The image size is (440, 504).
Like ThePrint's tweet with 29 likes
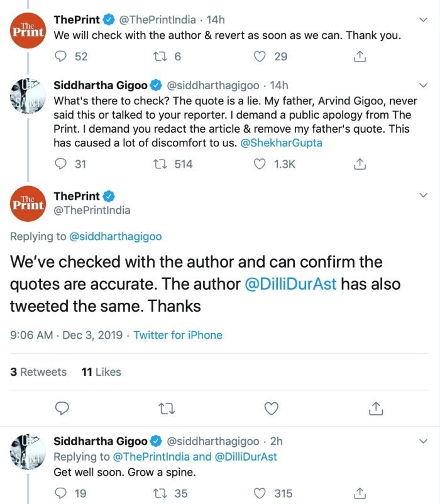pos(260,57)
